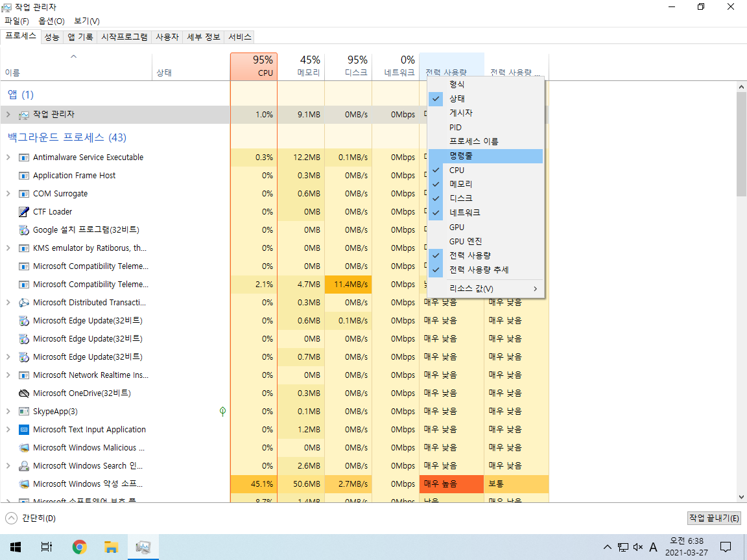Click the 작업 끝내기(E) button
The image size is (747, 560).
point(714,518)
